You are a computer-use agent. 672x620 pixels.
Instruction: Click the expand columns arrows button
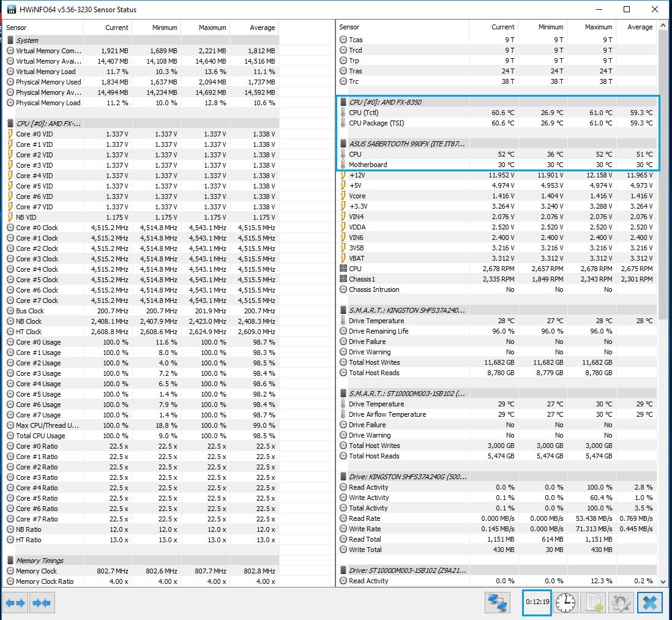[15, 603]
